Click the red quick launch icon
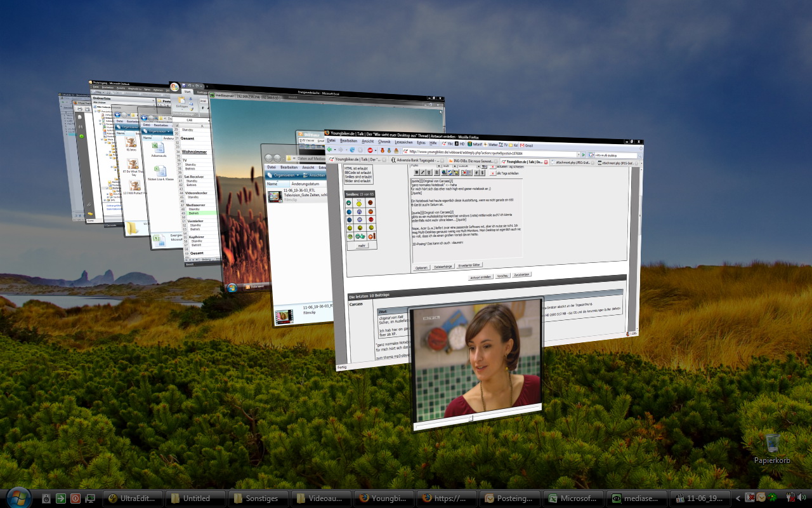The width and height of the screenshot is (812, 508). (x=75, y=498)
